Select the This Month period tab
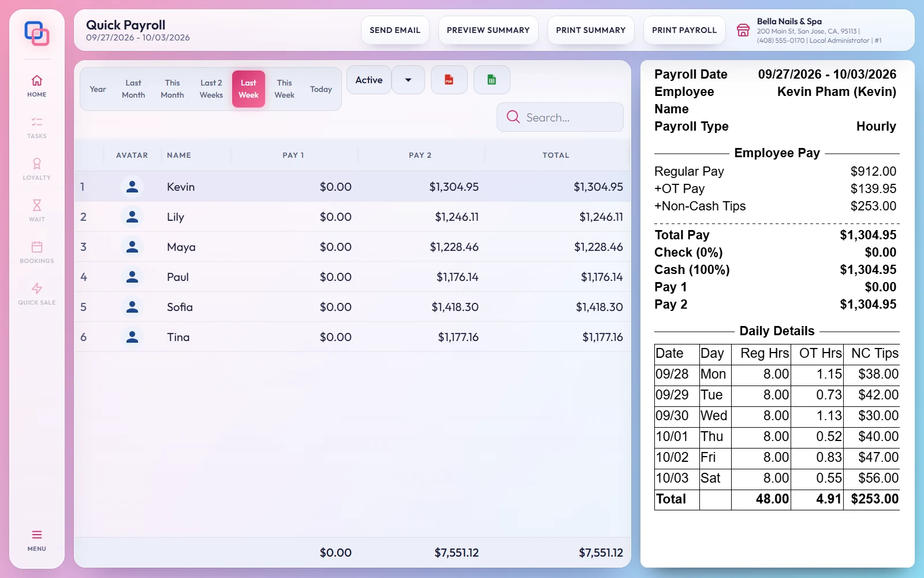This screenshot has width=924, height=578. tap(172, 89)
